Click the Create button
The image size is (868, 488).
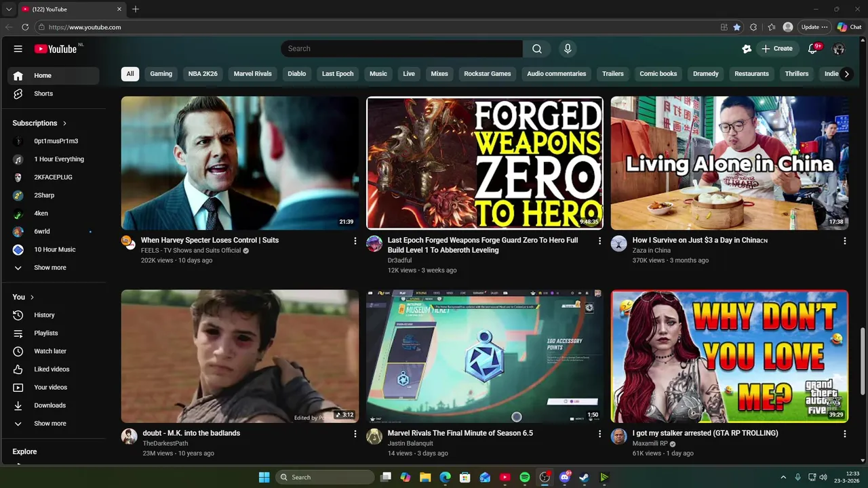coord(776,49)
